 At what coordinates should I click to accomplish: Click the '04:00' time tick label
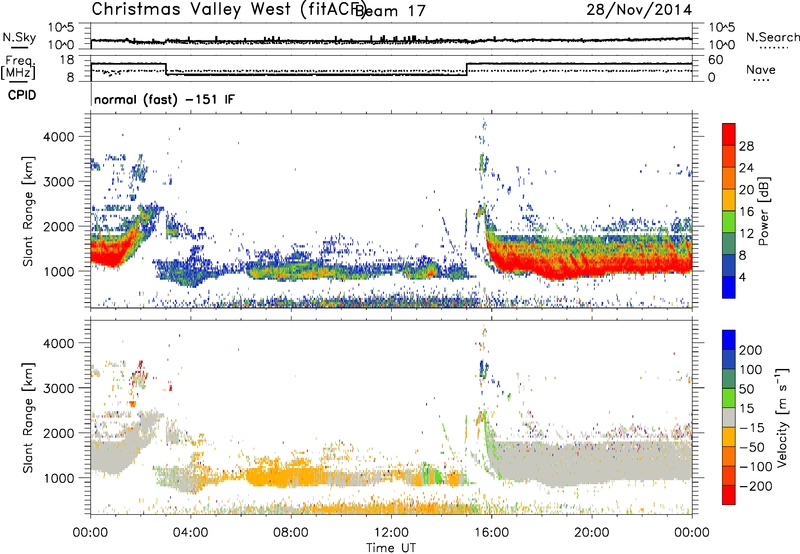190,533
